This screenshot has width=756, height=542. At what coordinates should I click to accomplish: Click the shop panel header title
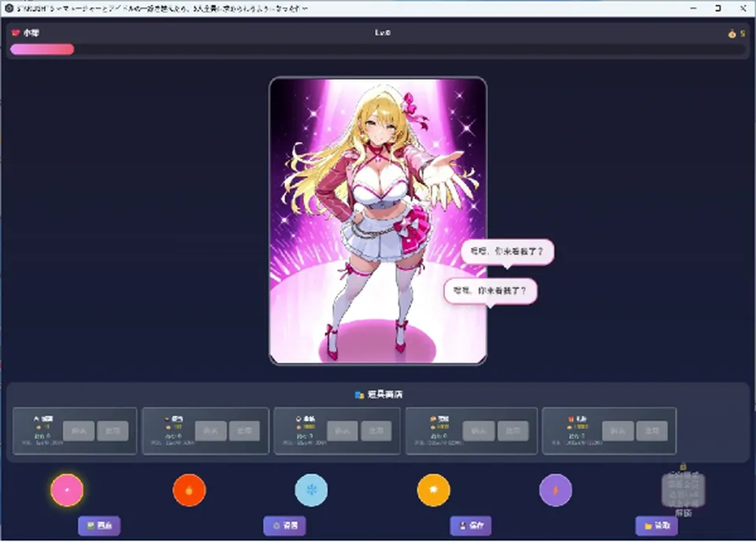(x=379, y=395)
